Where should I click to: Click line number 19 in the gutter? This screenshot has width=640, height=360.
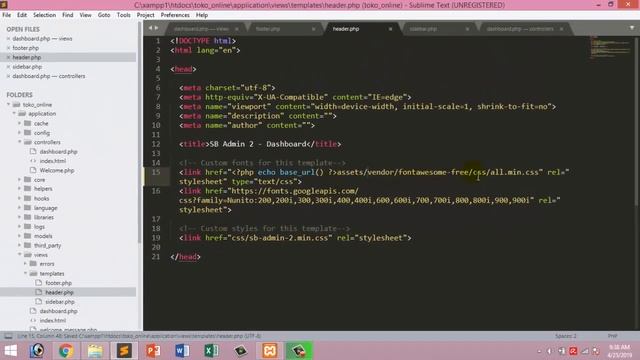tap(156, 238)
